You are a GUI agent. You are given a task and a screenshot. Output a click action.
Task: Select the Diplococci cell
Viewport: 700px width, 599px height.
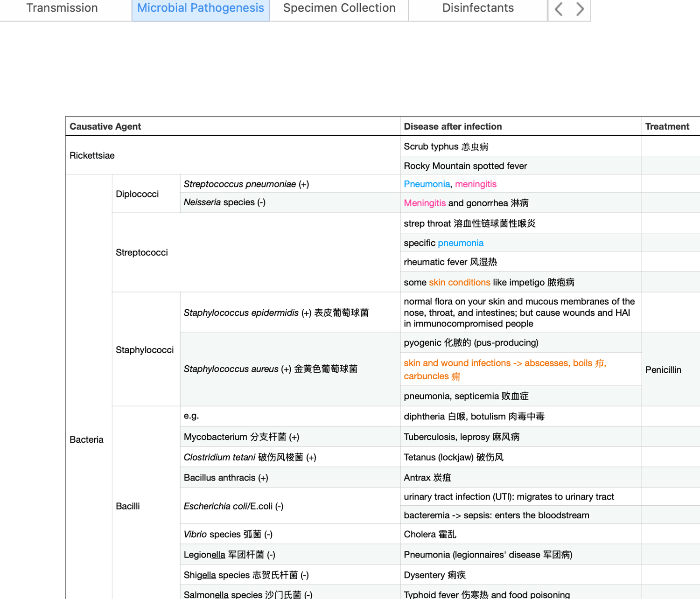coord(146,194)
